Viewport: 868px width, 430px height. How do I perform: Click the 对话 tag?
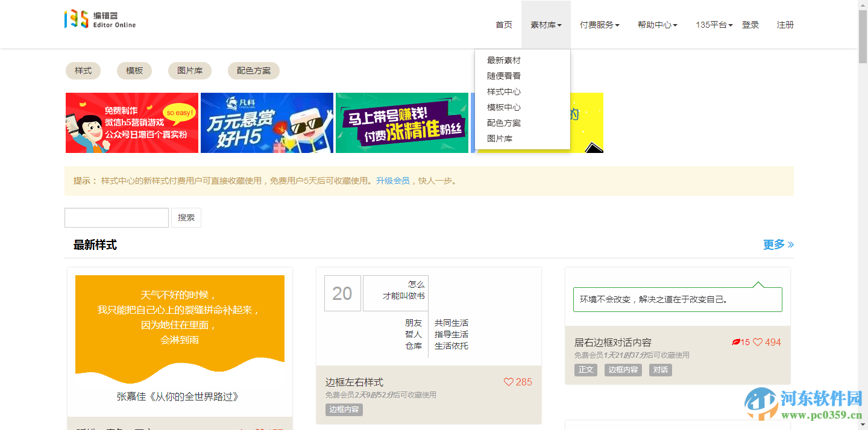tap(661, 370)
